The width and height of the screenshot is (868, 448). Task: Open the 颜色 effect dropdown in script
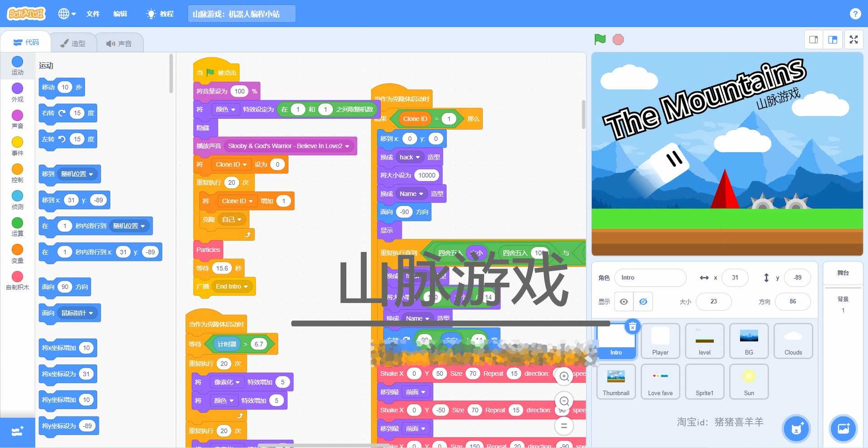[x=226, y=109]
